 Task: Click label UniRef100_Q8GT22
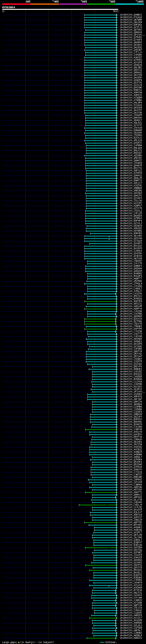click(131, 70)
